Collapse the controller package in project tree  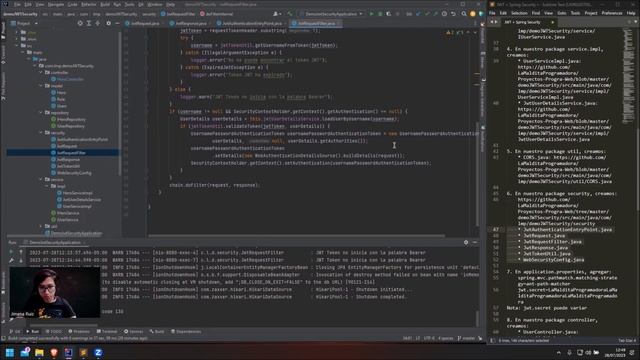[41, 73]
